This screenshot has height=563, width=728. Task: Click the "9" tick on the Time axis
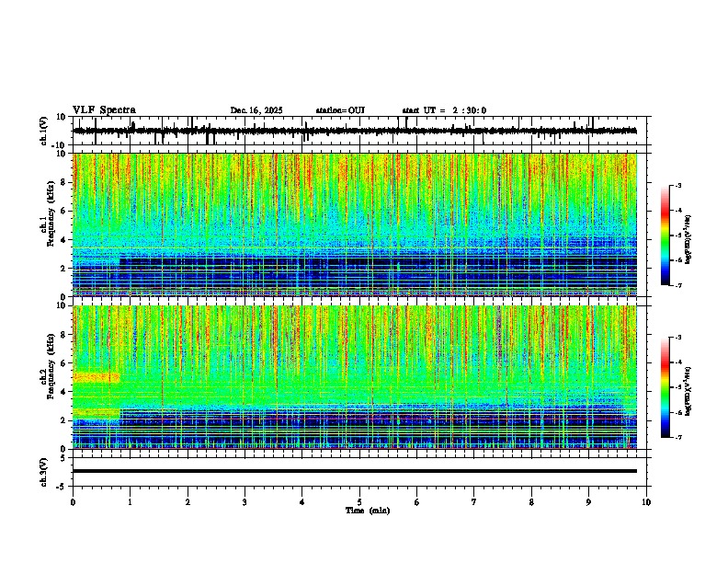[588, 502]
